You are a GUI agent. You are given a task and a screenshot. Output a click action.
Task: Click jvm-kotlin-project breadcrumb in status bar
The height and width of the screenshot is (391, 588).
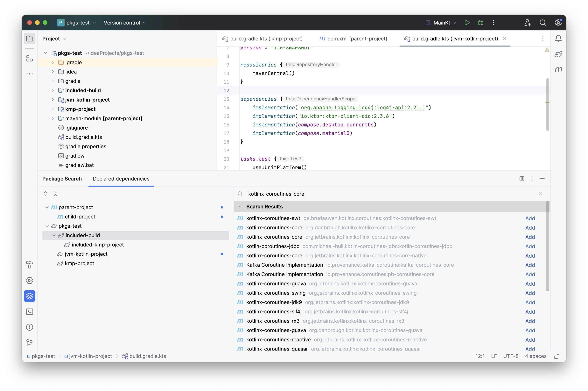tap(88, 356)
